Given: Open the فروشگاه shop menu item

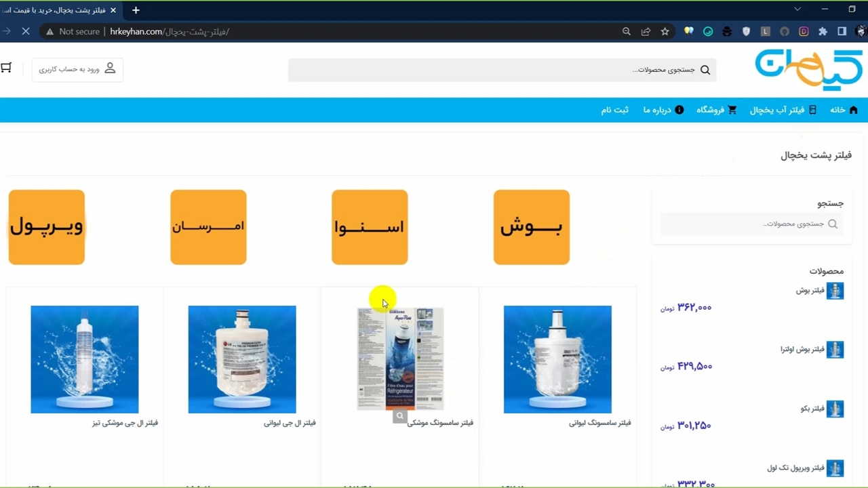Looking at the screenshot, I should [717, 110].
